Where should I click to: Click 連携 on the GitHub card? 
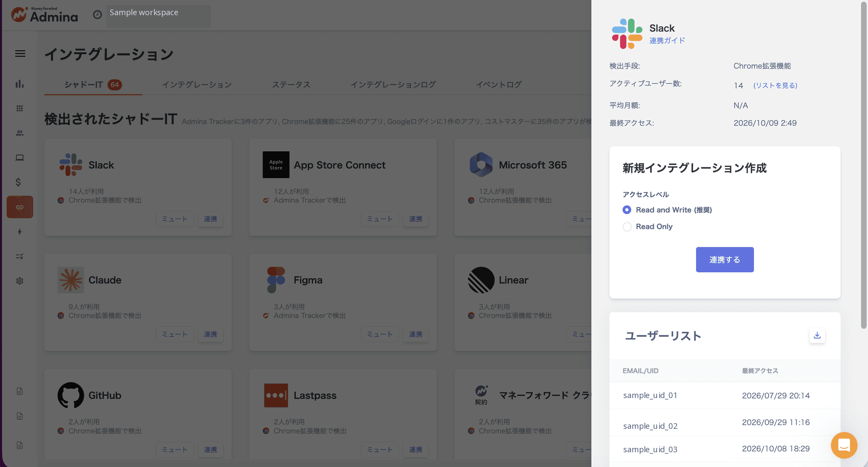[x=210, y=450]
